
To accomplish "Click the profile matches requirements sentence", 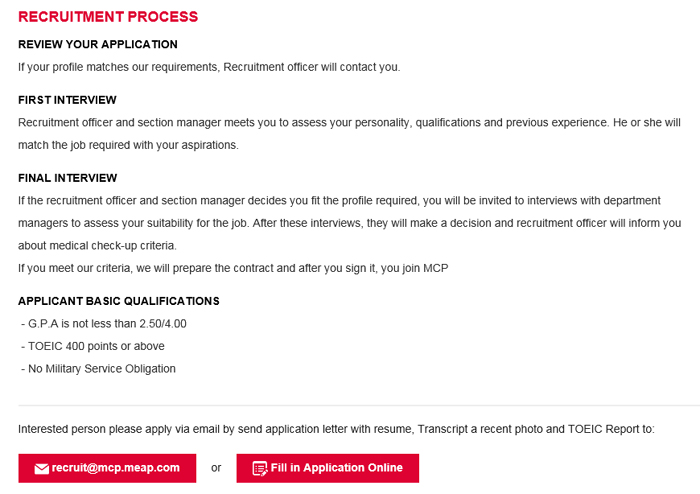I will tap(209, 67).
